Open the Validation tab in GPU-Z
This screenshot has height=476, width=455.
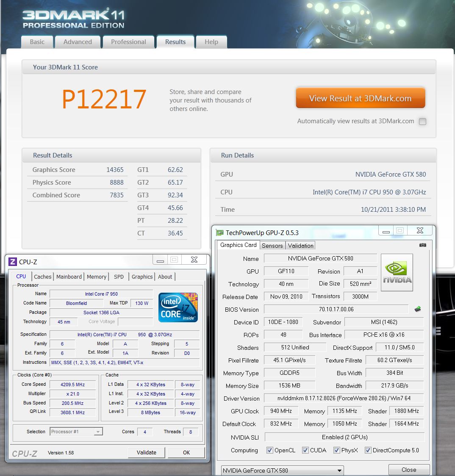pos(301,246)
